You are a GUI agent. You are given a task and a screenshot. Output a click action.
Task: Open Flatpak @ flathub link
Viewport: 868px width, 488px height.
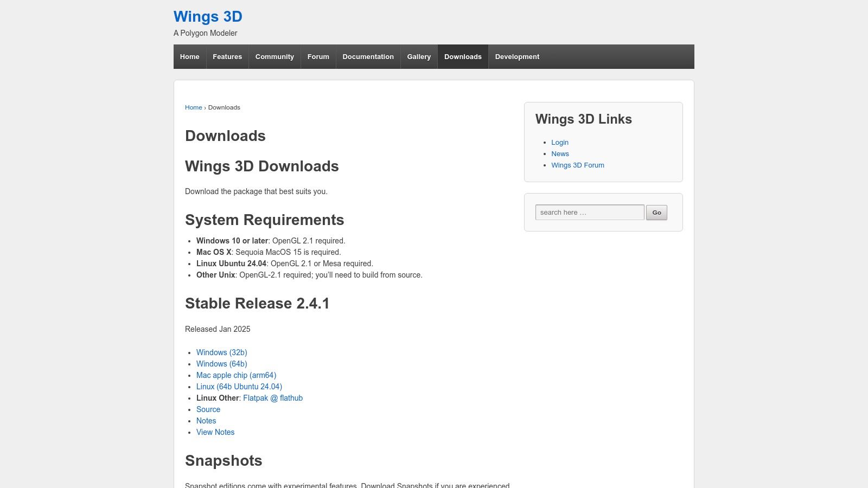point(273,398)
